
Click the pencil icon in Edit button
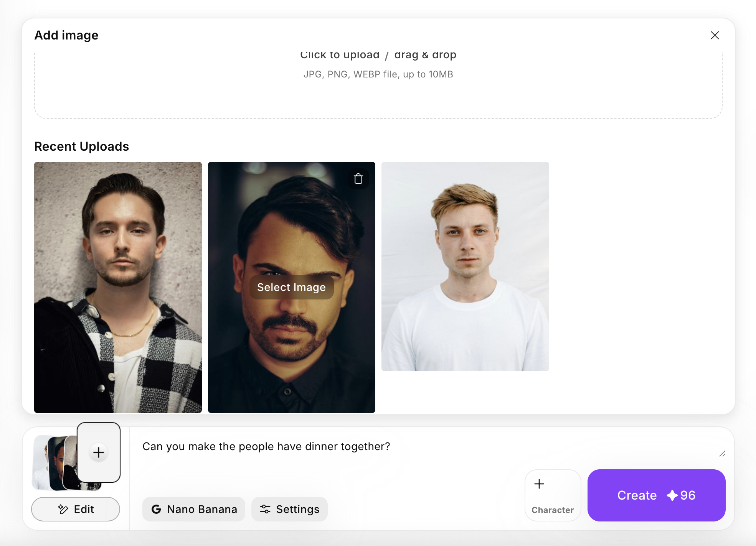click(63, 509)
